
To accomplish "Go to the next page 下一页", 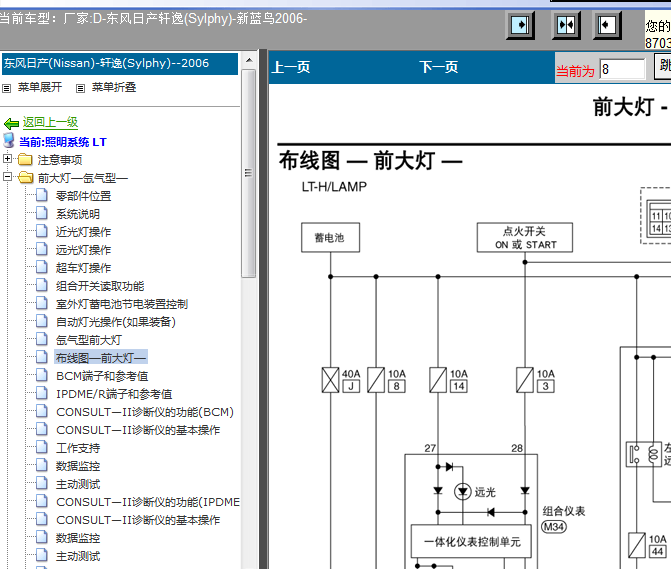I will [439, 67].
